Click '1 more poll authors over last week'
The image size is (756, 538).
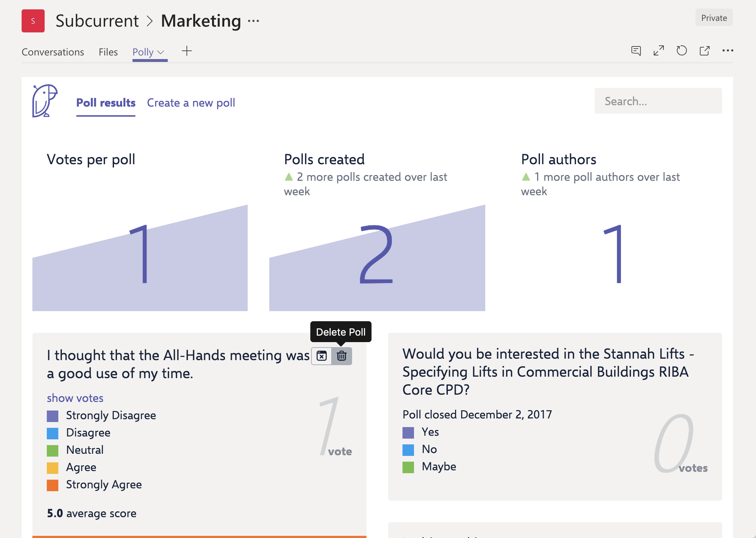600,184
